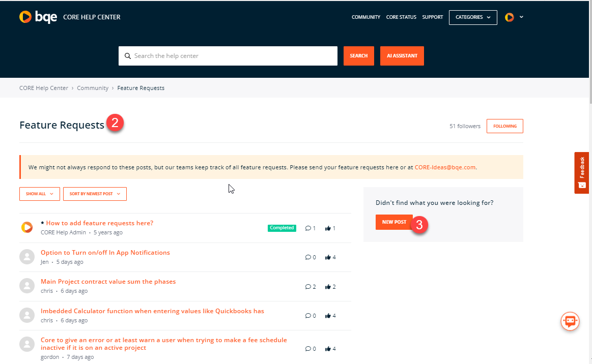Open CORE Status page
This screenshot has height=364, width=592.
(401, 17)
